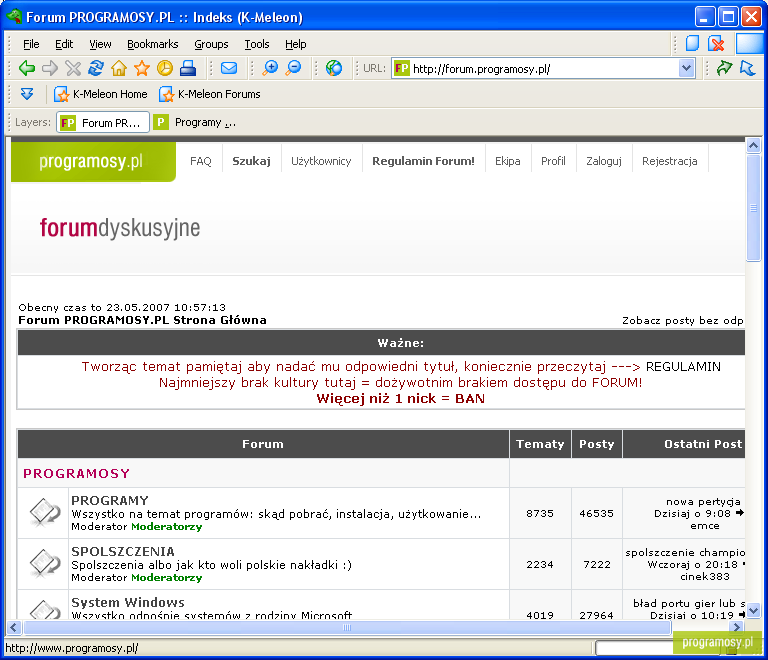Open the History clock icon

(165, 68)
